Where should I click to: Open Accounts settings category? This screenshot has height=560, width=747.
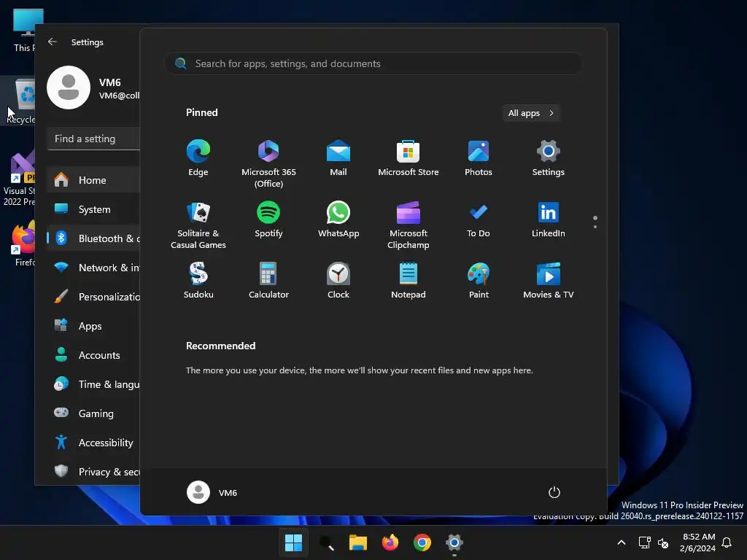94,355
